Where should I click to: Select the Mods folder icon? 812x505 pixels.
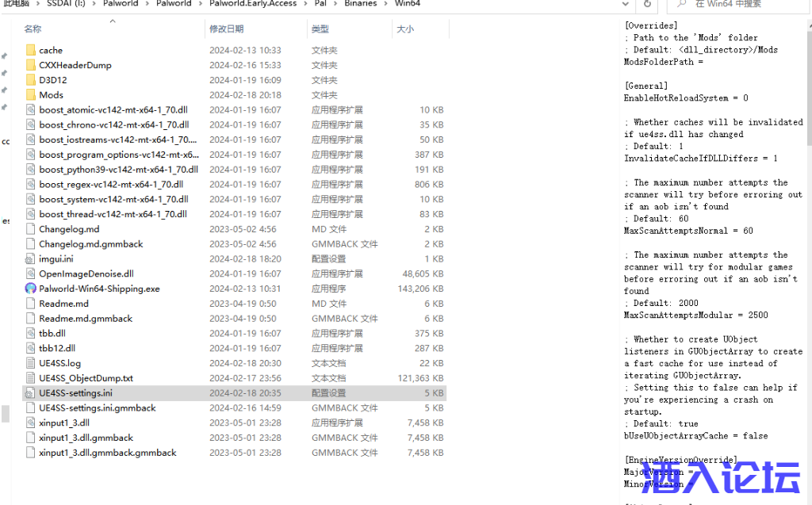click(x=31, y=95)
